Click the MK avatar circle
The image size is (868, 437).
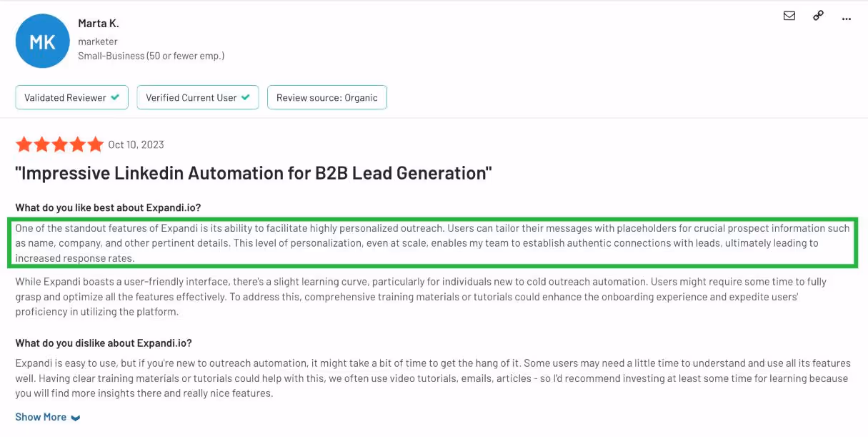pyautogui.click(x=42, y=42)
